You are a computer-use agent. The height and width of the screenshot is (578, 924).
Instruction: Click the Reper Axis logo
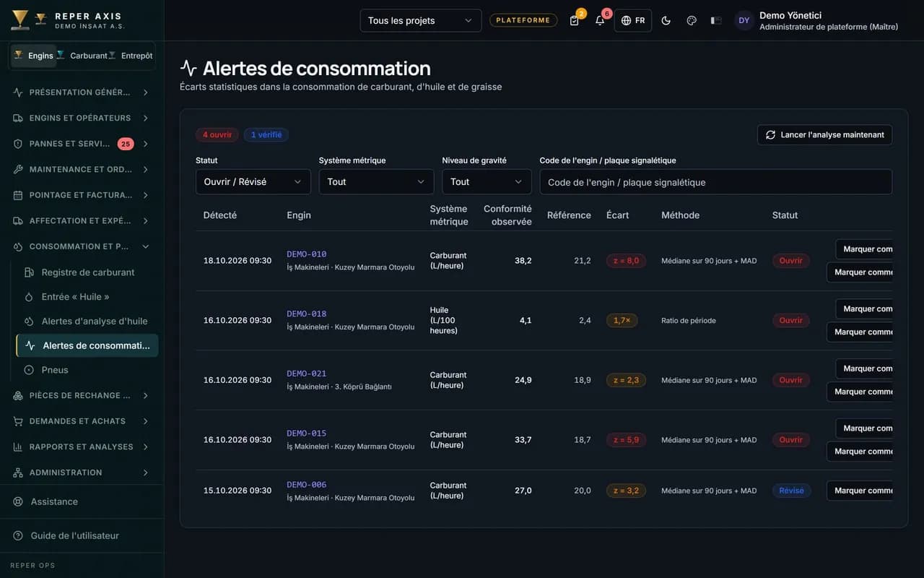[20, 20]
